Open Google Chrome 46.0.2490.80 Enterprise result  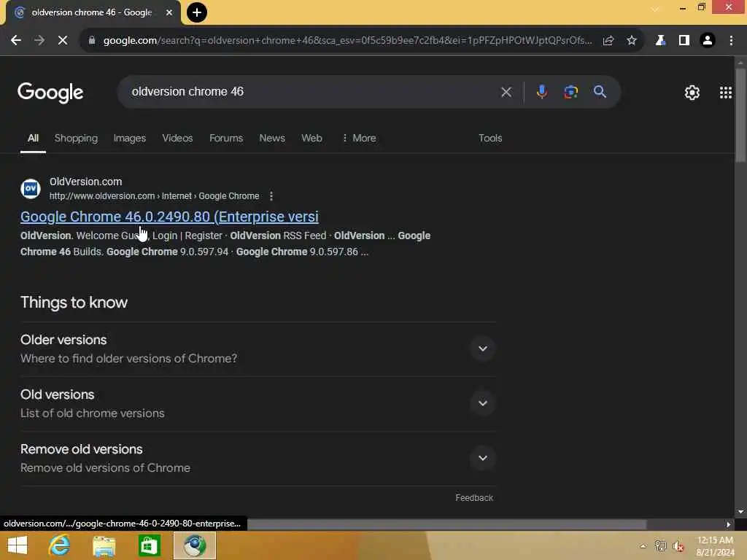tap(169, 217)
